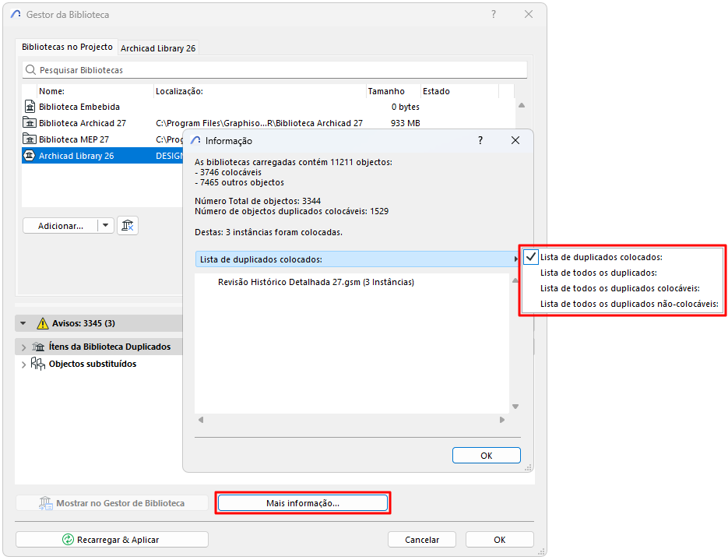728x560 pixels.
Task: Click duplicates list scroll-right arrow
Action: (502, 420)
